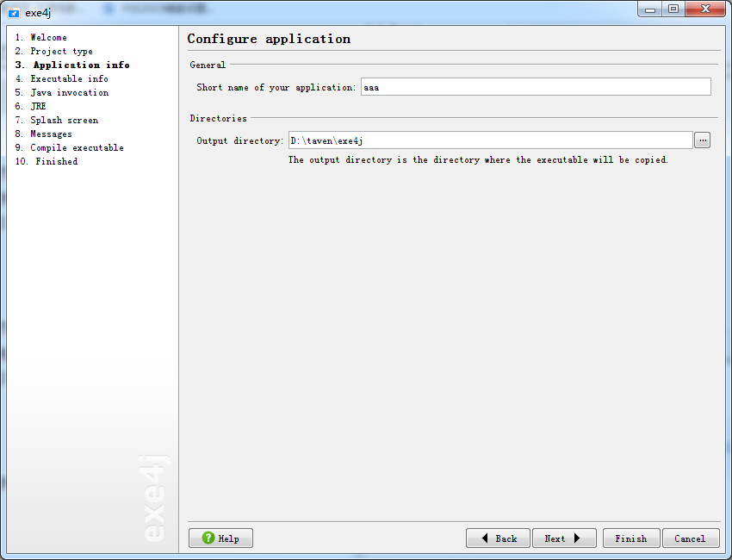Jump to the Project type step

[61, 51]
